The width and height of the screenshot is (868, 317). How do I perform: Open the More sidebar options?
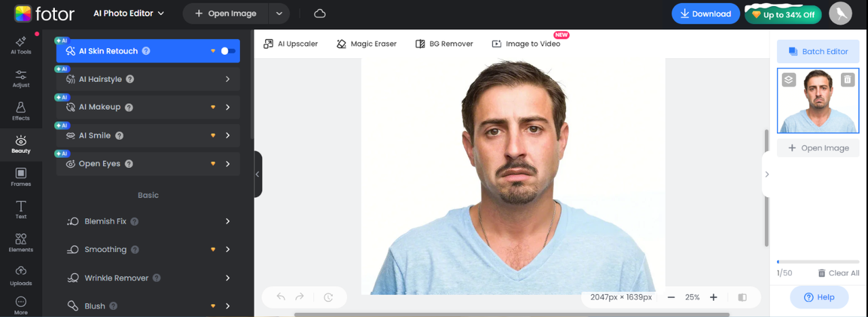(21, 305)
